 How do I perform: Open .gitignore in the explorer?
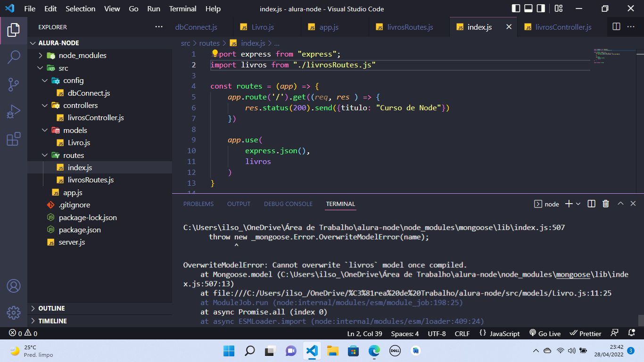pyautogui.click(x=74, y=205)
